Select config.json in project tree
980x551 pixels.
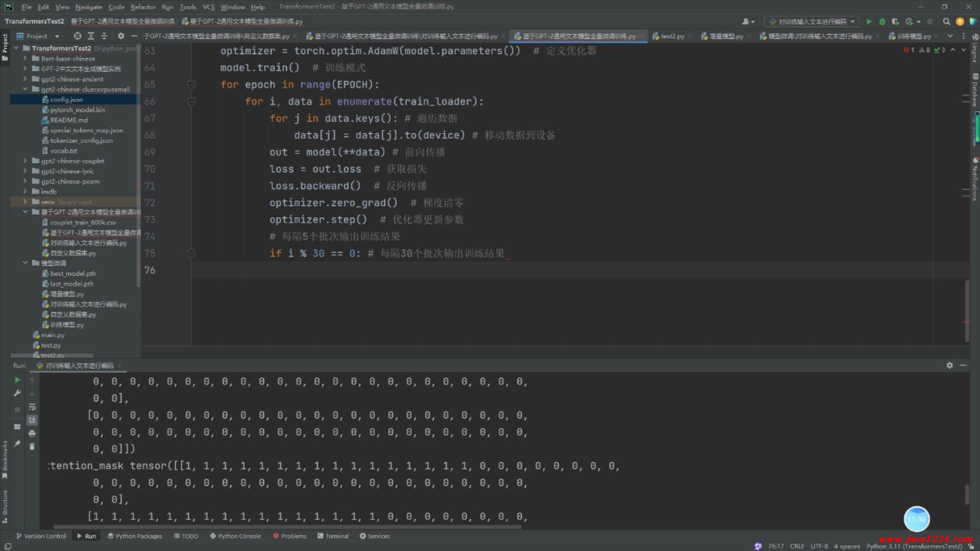pyautogui.click(x=66, y=99)
